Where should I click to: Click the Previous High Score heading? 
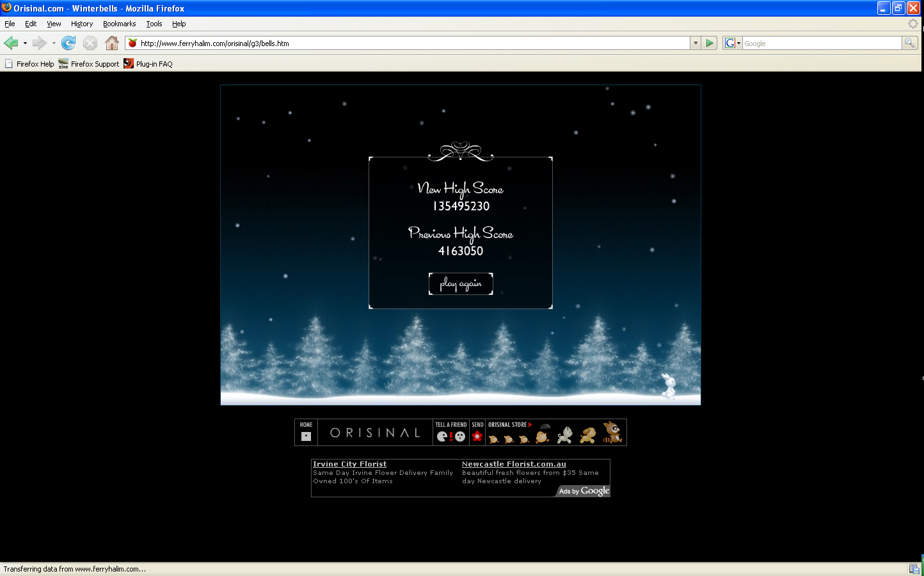point(461,234)
